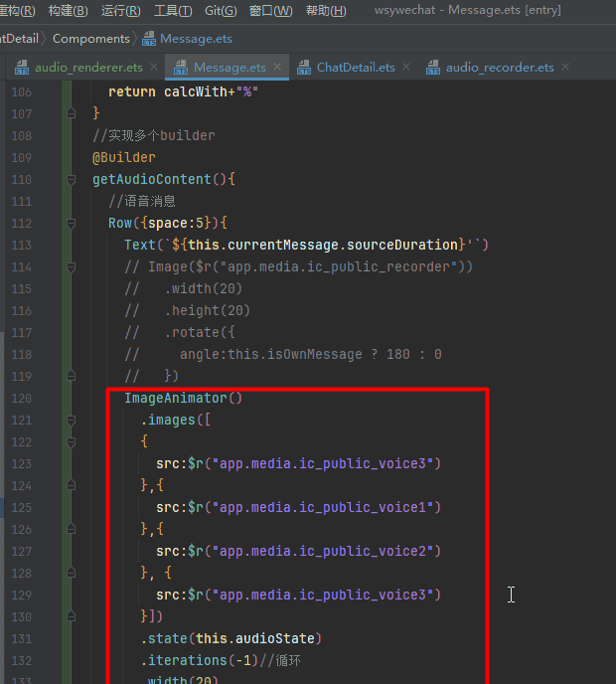Open the 帮助(H) menu
The width and height of the screenshot is (616, 684).
326,11
